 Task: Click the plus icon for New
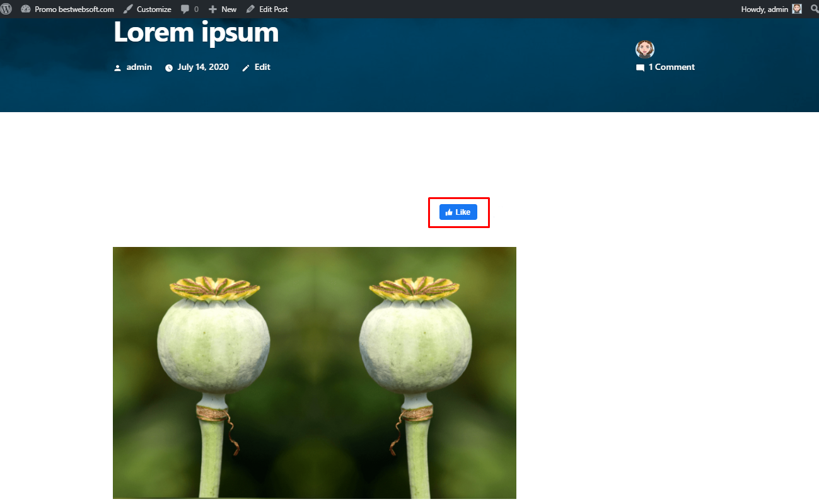click(x=212, y=9)
